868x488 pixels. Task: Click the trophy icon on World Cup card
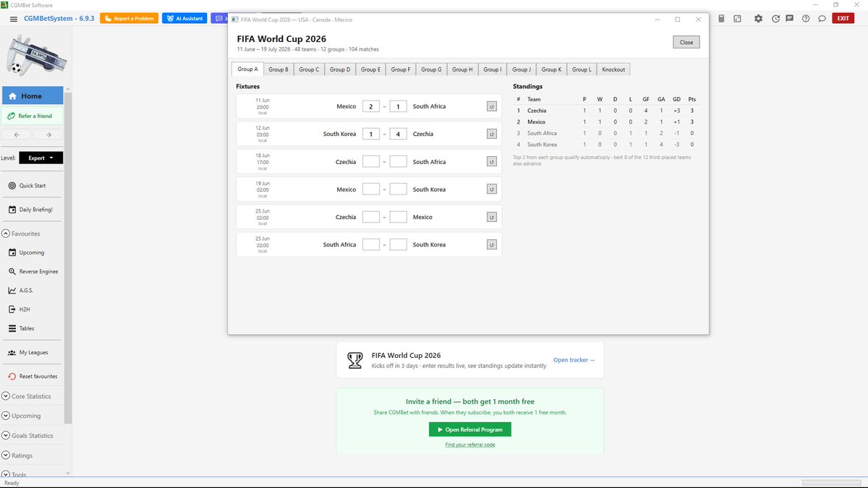354,360
